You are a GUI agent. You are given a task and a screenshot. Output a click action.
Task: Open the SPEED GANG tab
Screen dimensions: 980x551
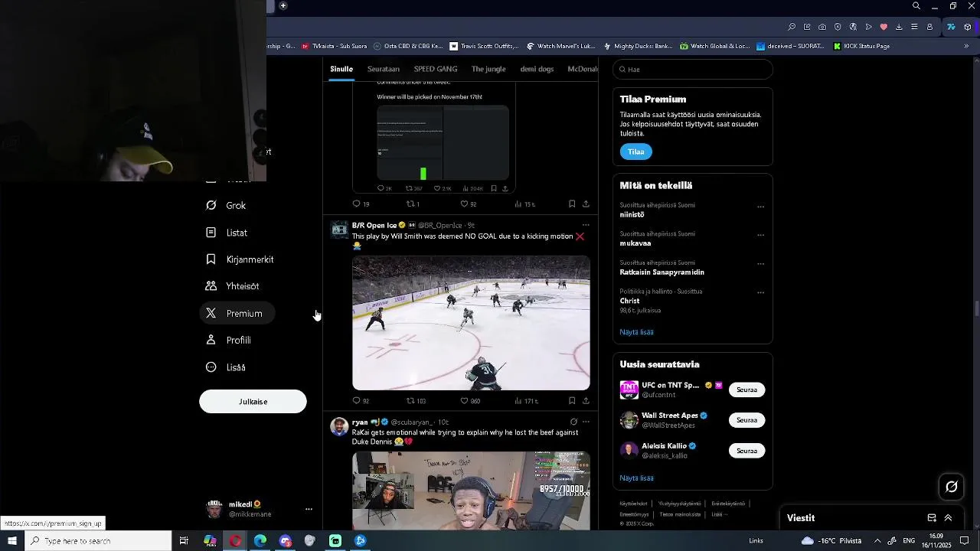(436, 69)
